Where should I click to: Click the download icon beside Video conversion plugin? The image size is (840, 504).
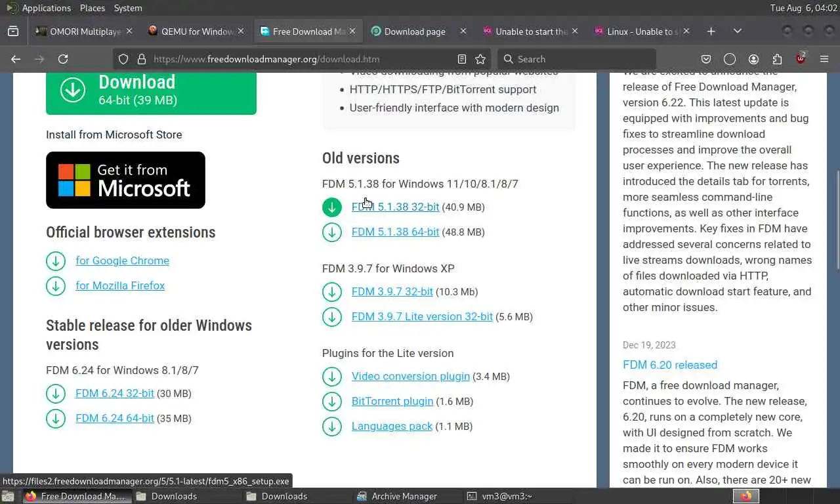click(x=332, y=377)
